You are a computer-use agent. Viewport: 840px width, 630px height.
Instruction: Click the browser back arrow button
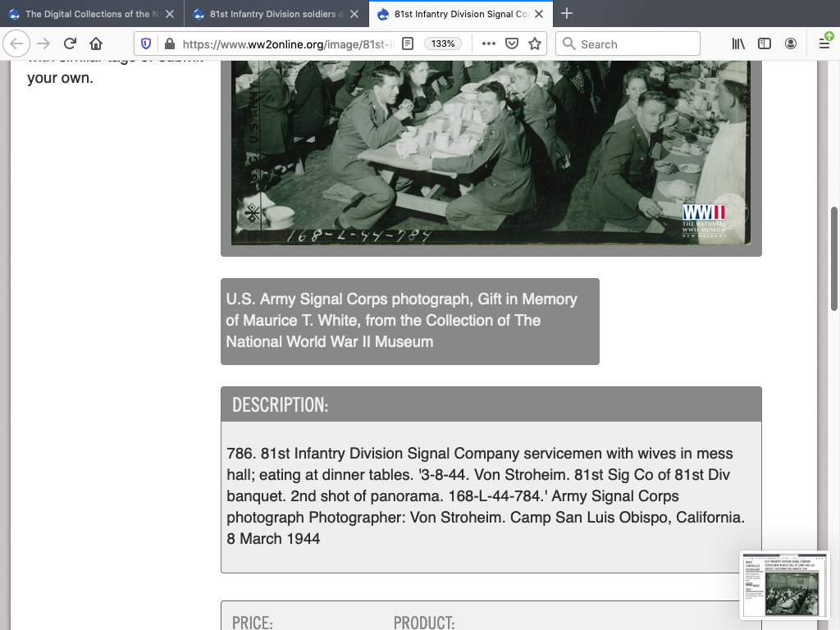(16, 44)
